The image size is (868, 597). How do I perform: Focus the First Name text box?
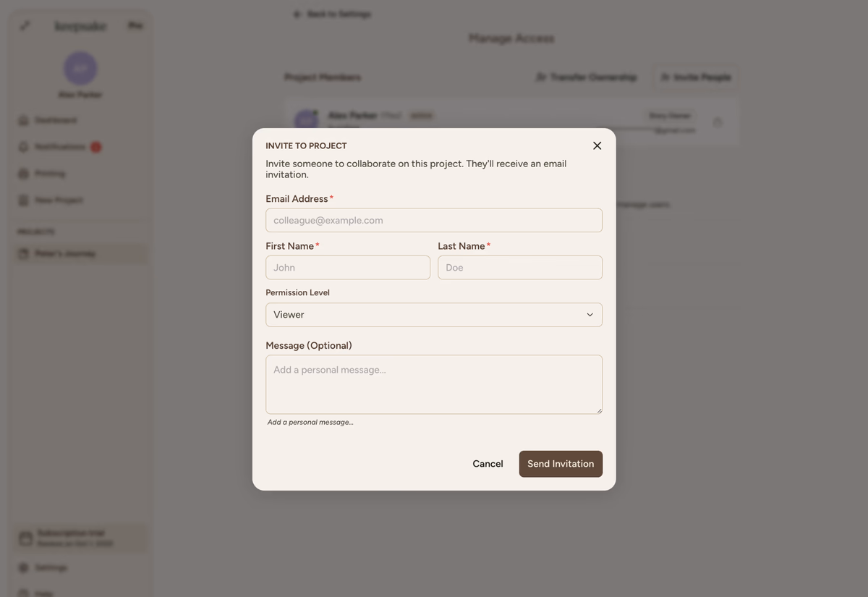[347, 268]
